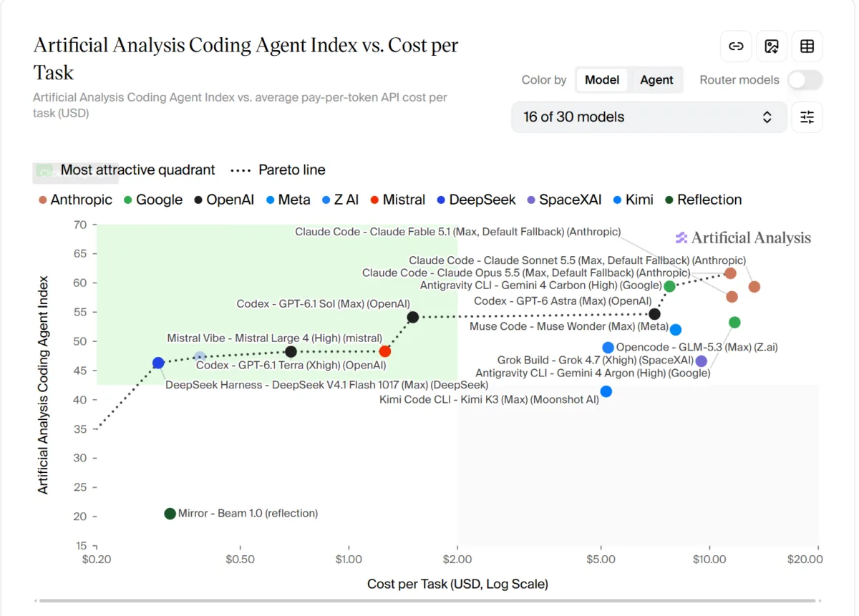Download chart as image icon

point(772,47)
